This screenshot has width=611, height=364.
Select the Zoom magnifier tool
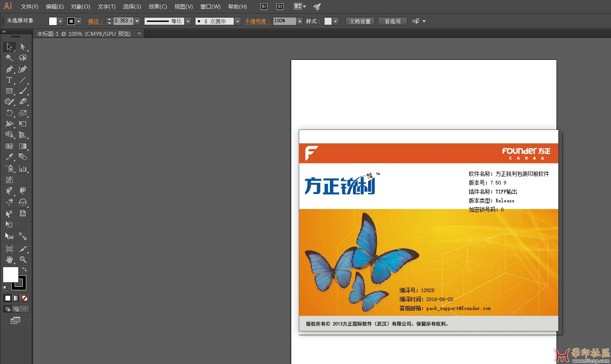point(23,259)
